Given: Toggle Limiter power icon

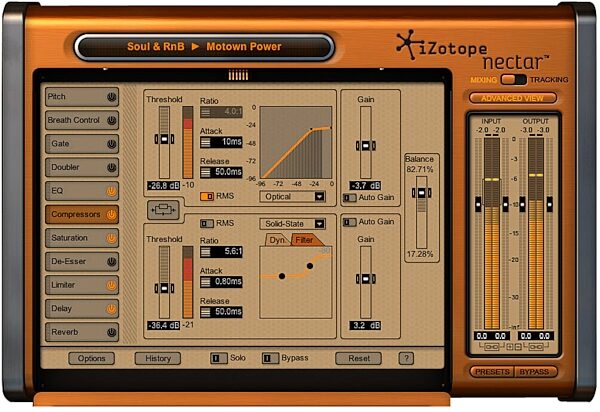Looking at the screenshot, I should pyautogui.click(x=111, y=285).
